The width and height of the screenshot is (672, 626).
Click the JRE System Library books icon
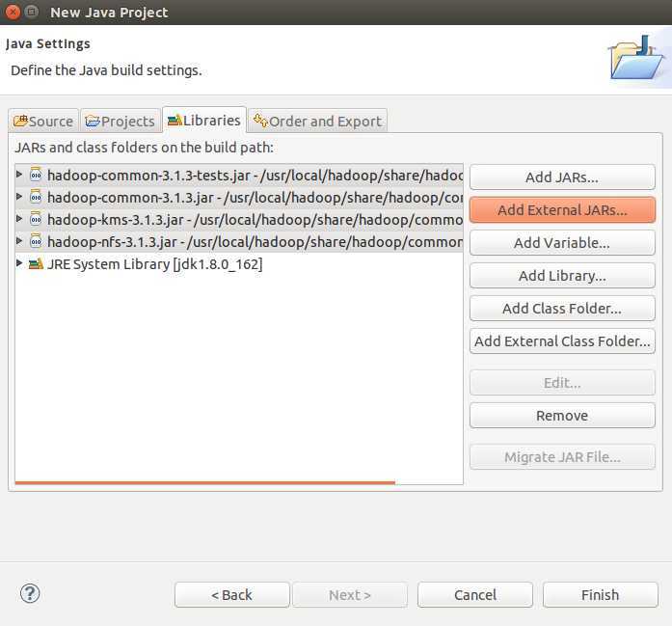pos(36,263)
